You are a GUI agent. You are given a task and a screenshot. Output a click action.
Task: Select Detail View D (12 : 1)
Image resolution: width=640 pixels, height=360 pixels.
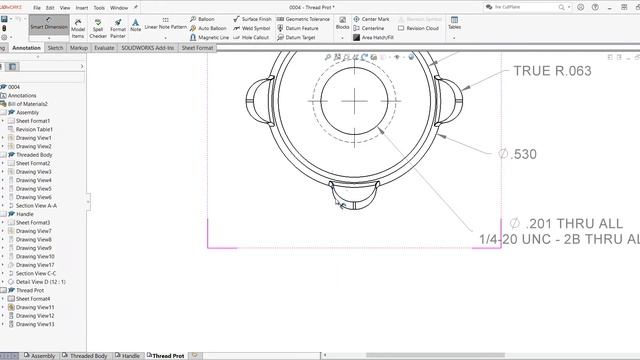(40, 282)
